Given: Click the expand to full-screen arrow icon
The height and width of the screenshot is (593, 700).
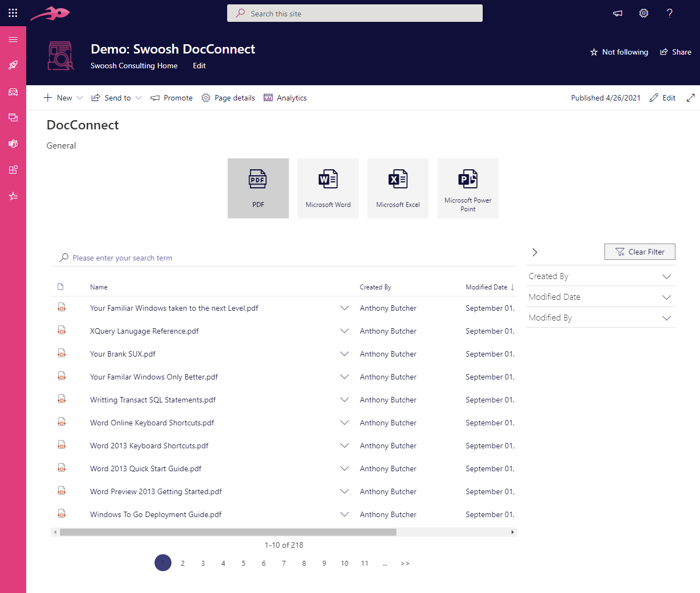Looking at the screenshot, I should 691,98.
